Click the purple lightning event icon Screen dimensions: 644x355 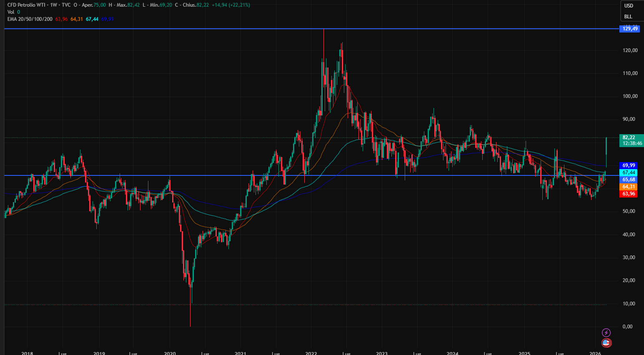pyautogui.click(x=606, y=332)
